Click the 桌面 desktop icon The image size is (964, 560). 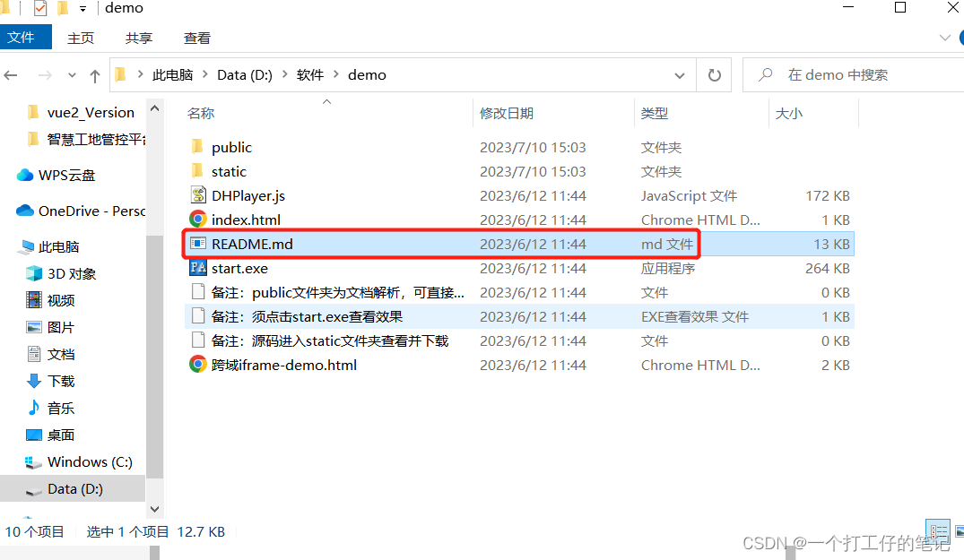(34, 435)
